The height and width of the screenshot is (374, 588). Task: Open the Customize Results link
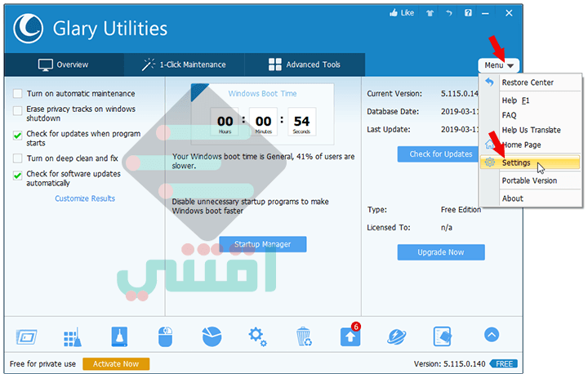[x=85, y=198]
